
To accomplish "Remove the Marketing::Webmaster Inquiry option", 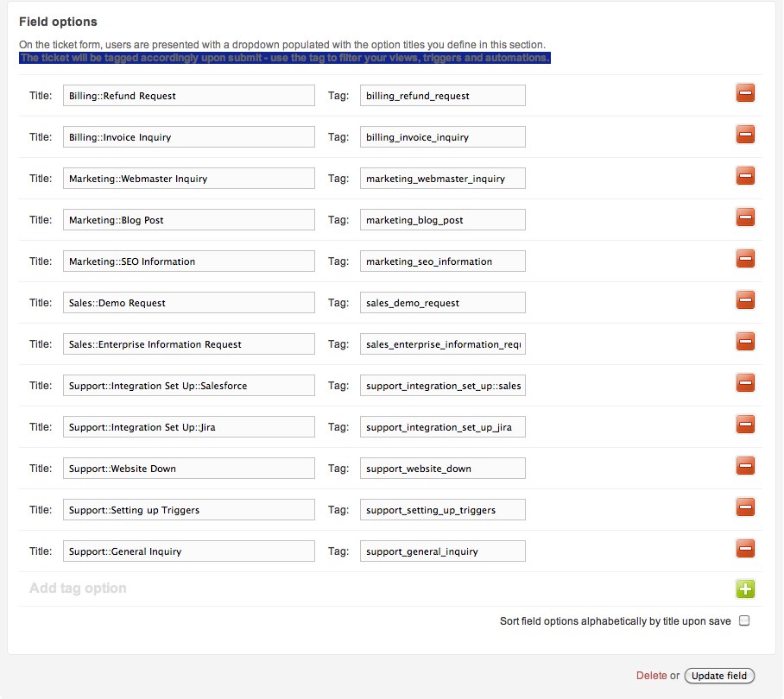I will click(x=745, y=176).
